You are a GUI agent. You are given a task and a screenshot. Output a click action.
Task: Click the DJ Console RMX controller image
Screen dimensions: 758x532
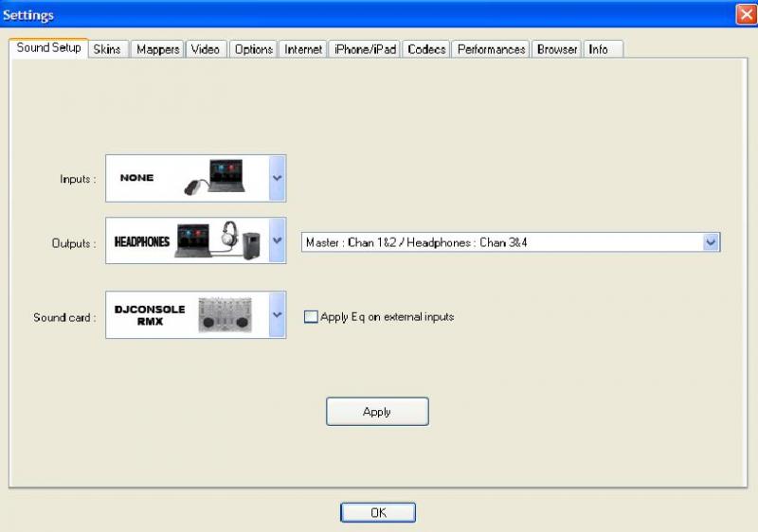click(226, 315)
